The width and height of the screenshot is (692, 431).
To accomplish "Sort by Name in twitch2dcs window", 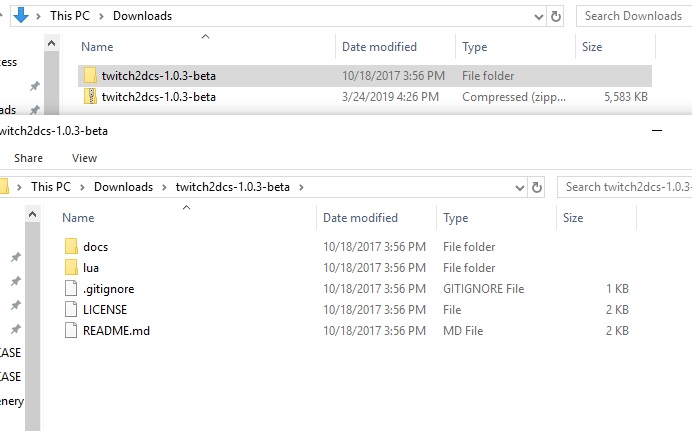I will pyautogui.click(x=78, y=217).
